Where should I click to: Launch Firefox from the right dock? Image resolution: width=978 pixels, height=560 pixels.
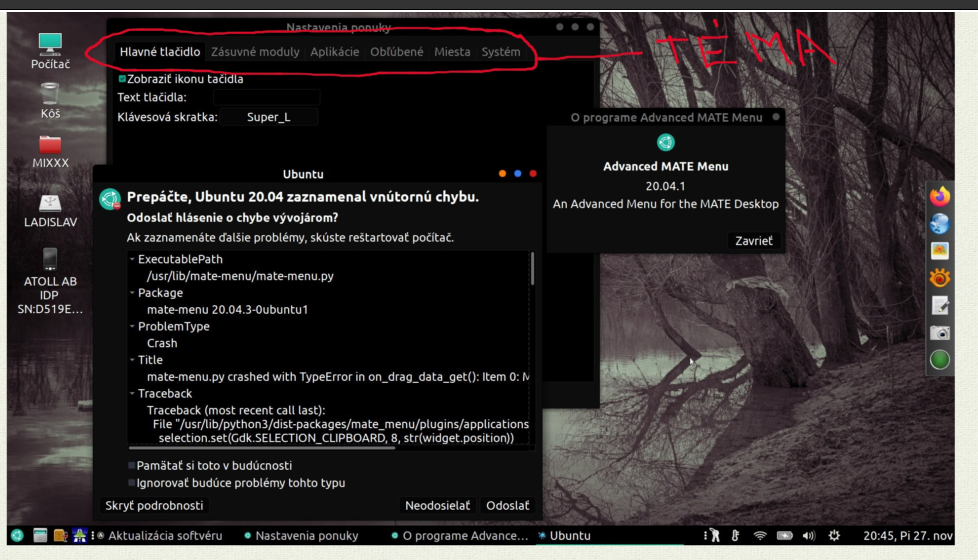pyautogui.click(x=939, y=195)
